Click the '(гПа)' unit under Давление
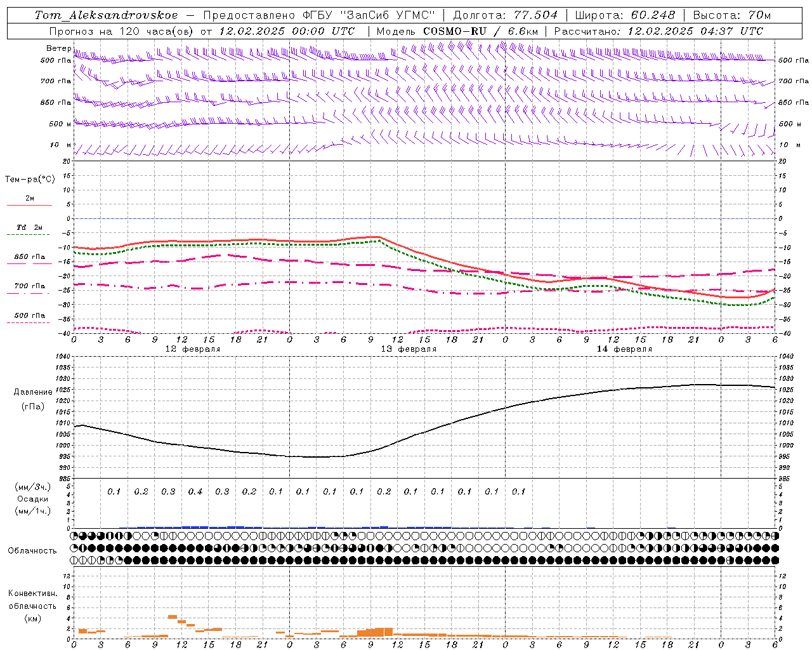The image size is (812, 650). (33, 407)
